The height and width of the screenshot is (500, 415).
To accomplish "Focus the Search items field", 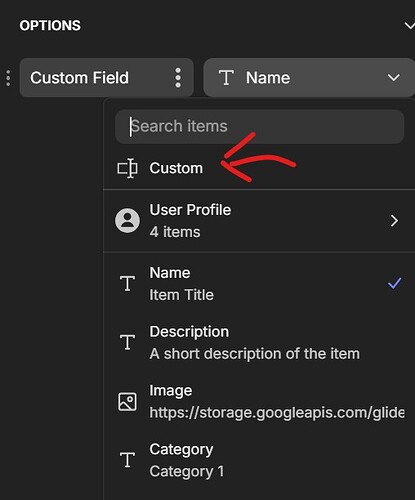I will (260, 127).
